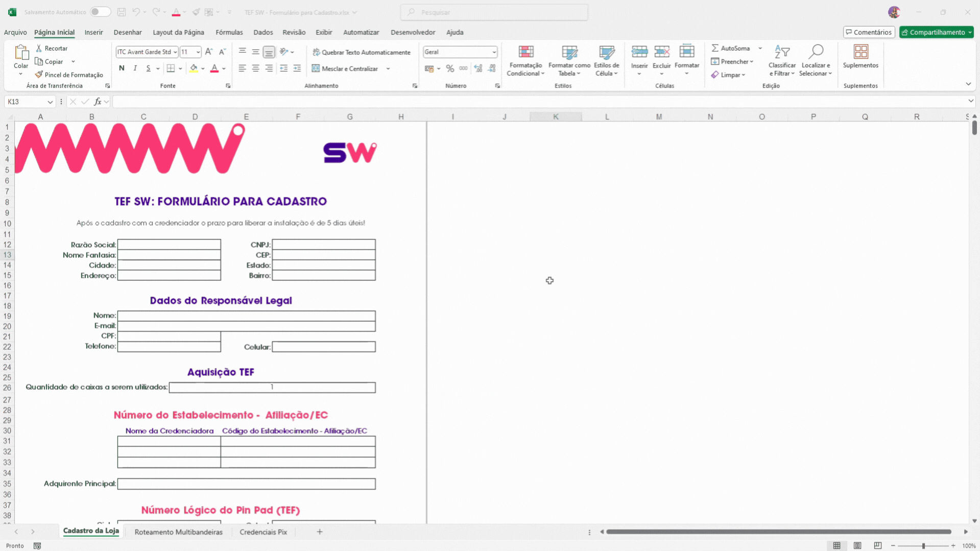
Task: Toggle Quebrar Texto Automaticamente
Action: pyautogui.click(x=361, y=52)
